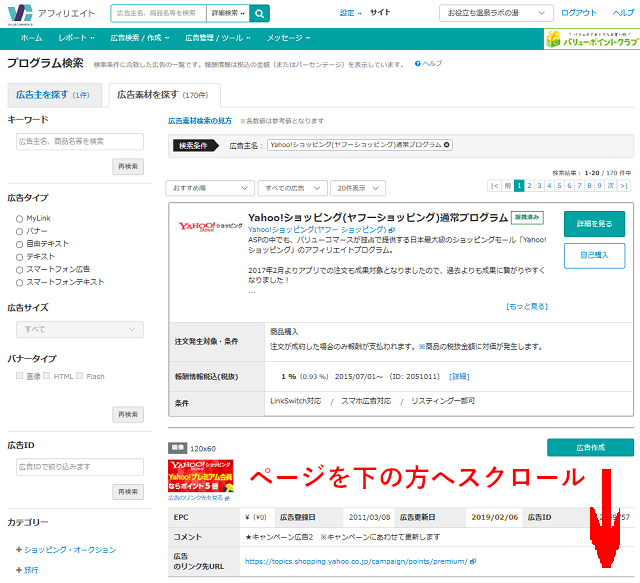Switch to the 広告素材を探す tab
The height and width of the screenshot is (583, 640).
(x=164, y=95)
